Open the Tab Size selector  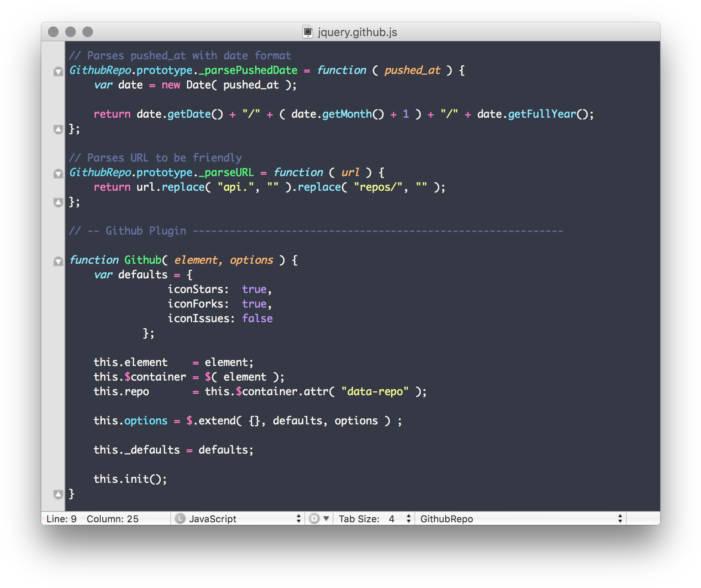(375, 519)
